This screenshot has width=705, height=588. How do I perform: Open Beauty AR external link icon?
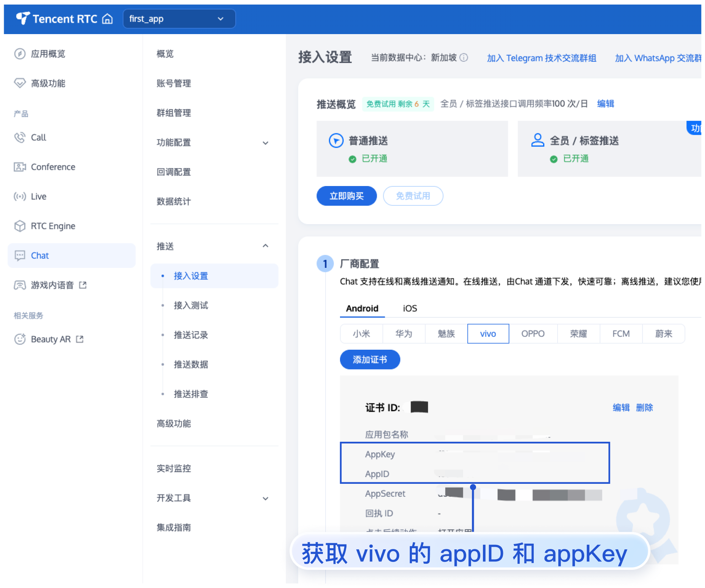(x=80, y=339)
